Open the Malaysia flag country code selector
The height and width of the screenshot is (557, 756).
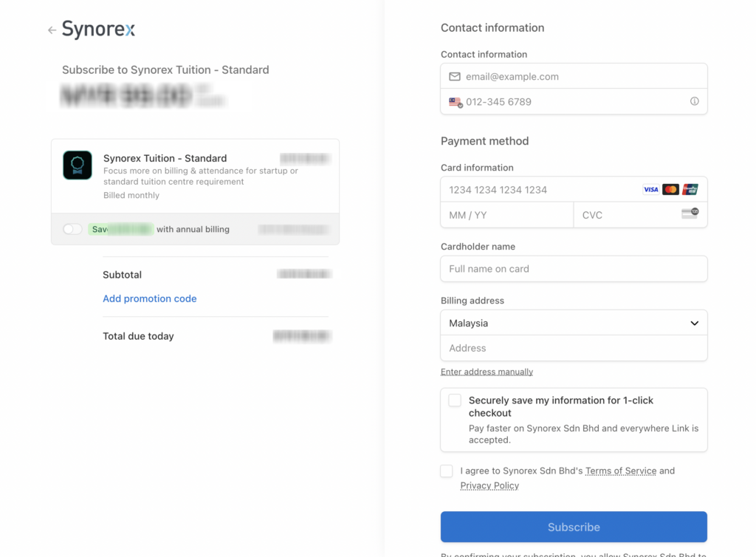click(x=456, y=102)
